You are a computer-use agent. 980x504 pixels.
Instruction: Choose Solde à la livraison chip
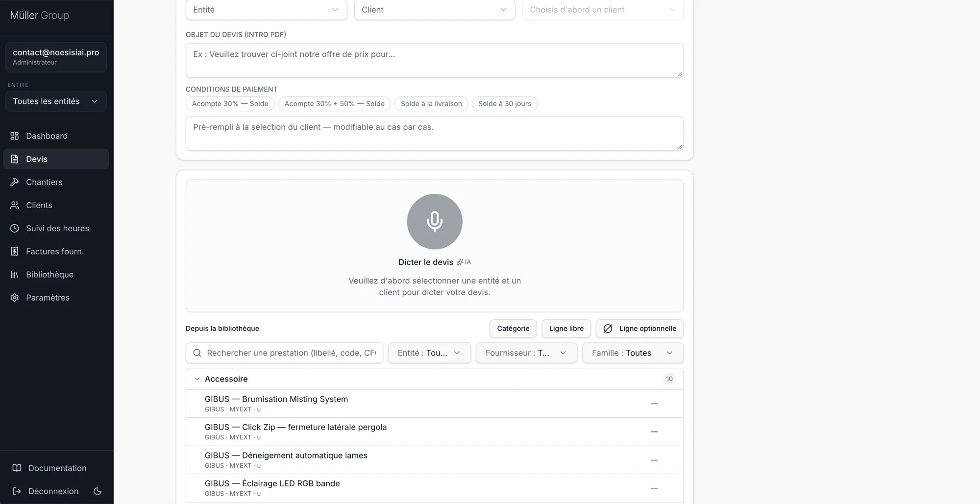[x=431, y=104]
